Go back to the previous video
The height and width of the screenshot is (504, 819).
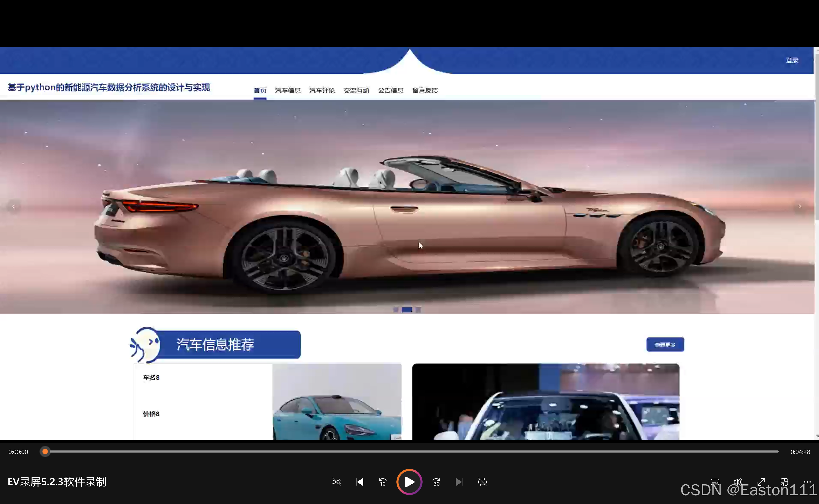coord(359,482)
